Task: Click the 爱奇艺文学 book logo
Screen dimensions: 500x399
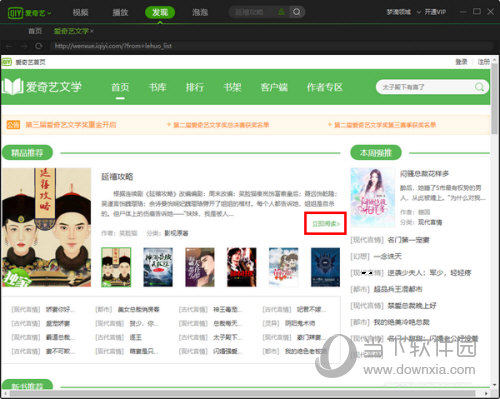Action: 42,87
